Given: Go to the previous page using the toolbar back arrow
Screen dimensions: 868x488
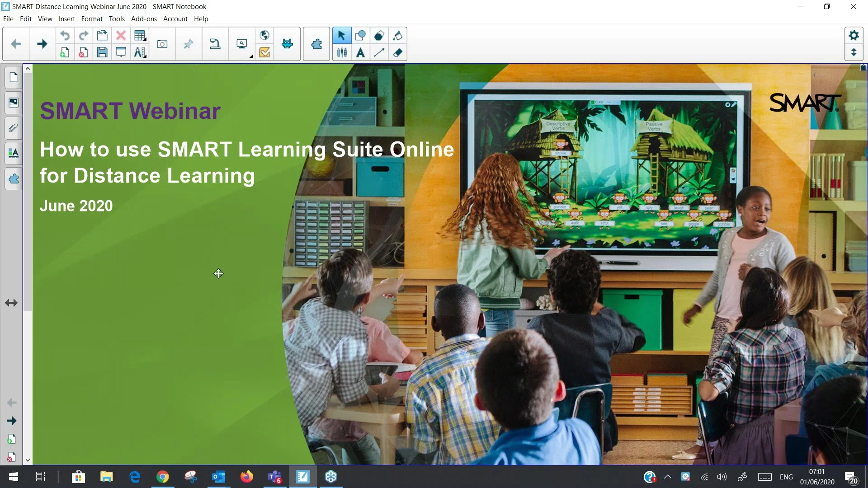Looking at the screenshot, I should point(16,44).
